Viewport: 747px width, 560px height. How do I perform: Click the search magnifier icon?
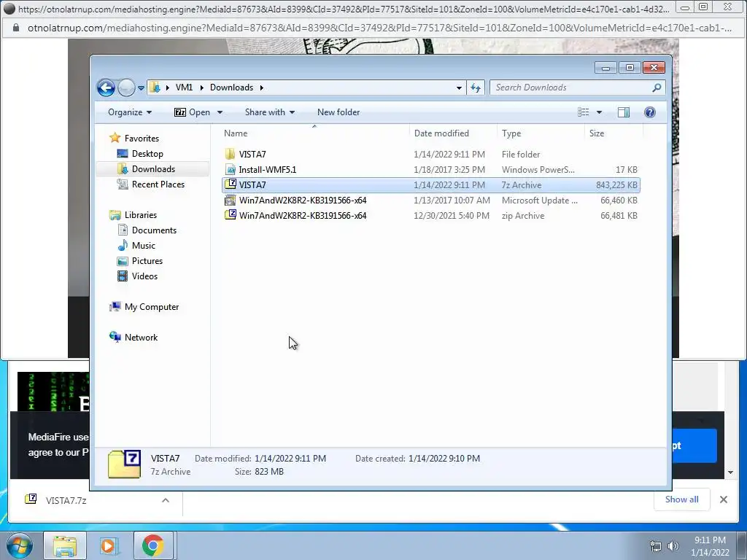657,87
